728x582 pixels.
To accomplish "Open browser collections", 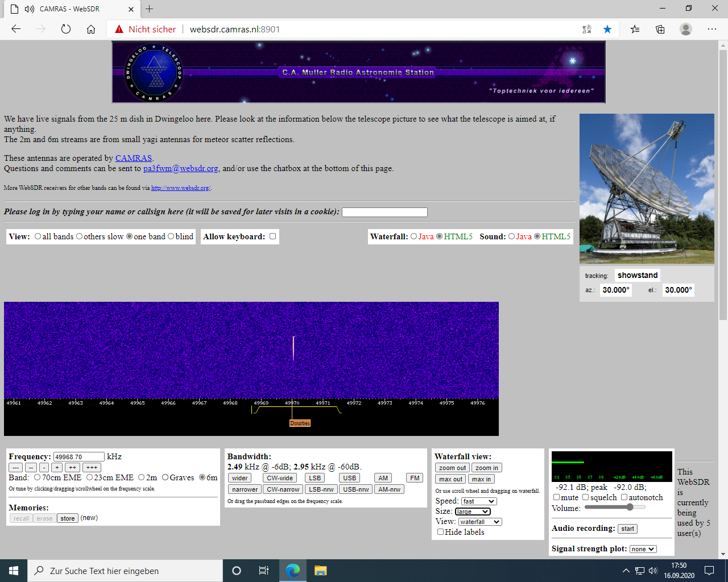I will [x=660, y=29].
